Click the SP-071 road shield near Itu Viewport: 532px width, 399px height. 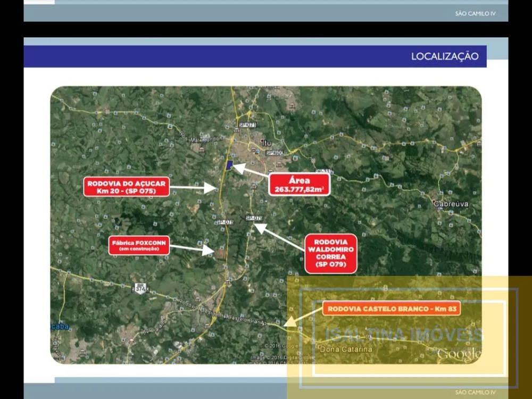point(247,125)
